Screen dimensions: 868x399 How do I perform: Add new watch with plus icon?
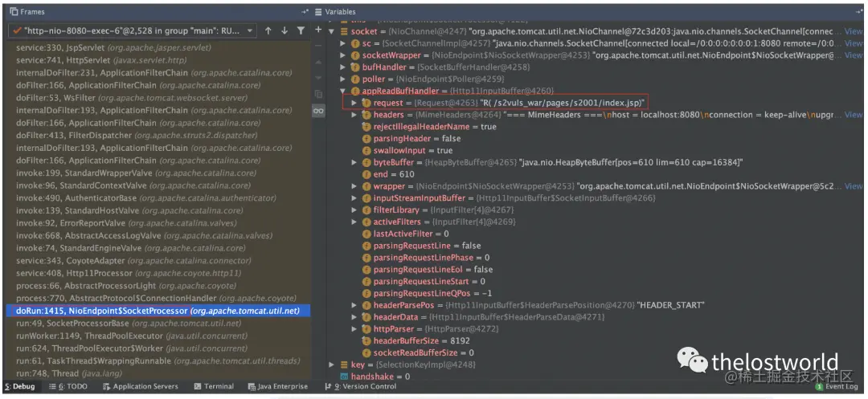point(318,30)
